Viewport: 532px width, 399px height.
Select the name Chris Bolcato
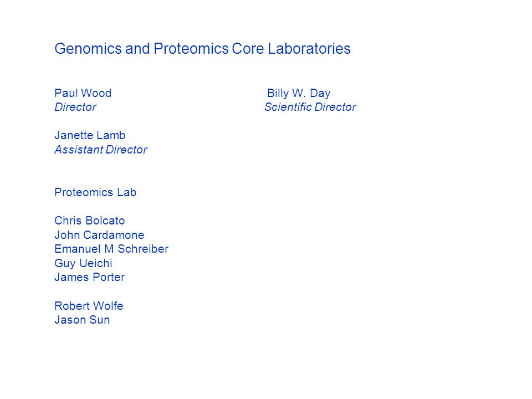click(x=90, y=221)
